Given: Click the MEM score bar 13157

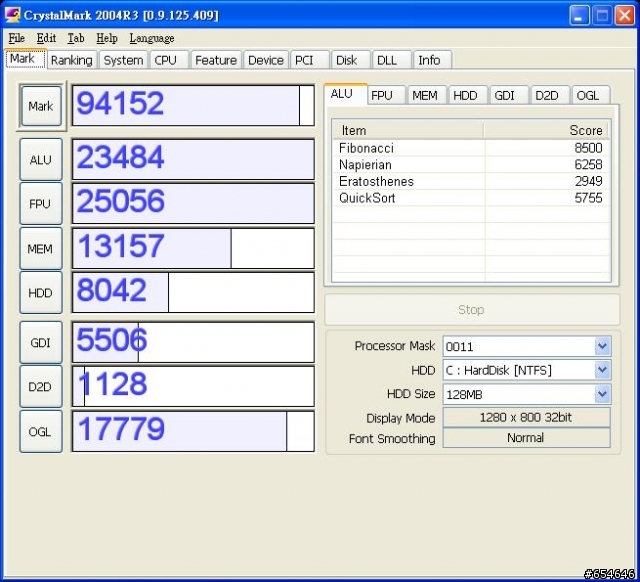Looking at the screenshot, I should (193, 248).
